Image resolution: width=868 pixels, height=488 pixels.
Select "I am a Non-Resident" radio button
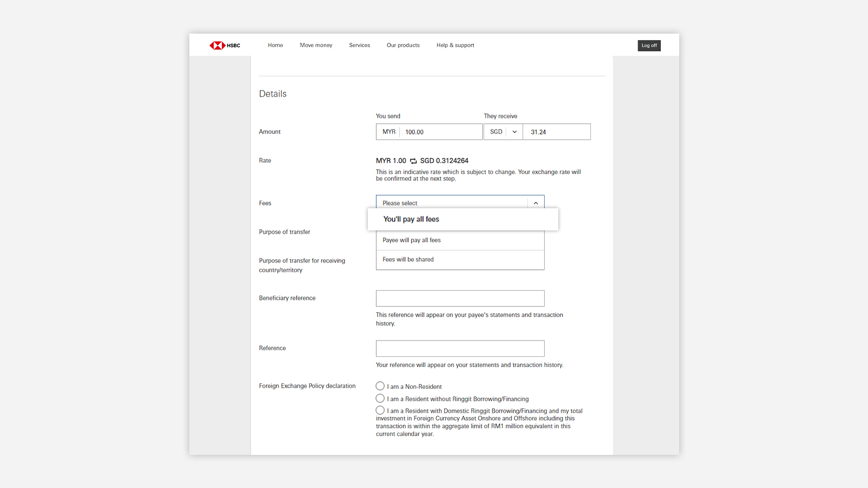tap(380, 386)
